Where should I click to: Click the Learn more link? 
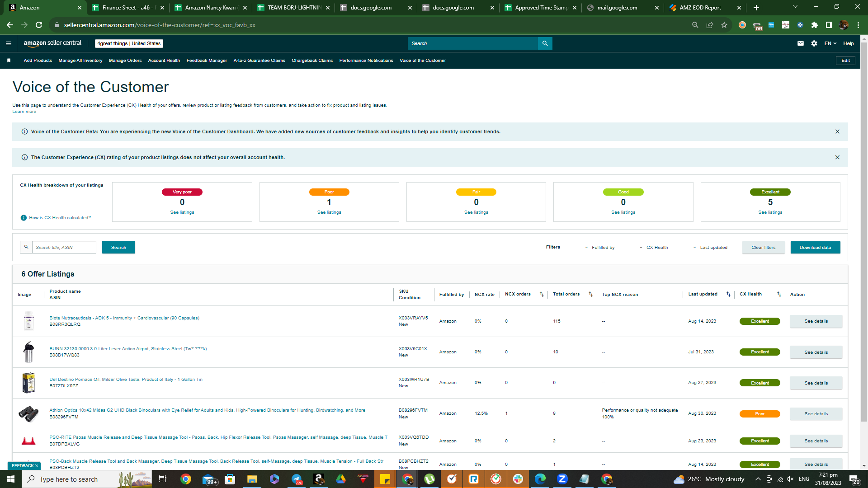[x=24, y=112]
